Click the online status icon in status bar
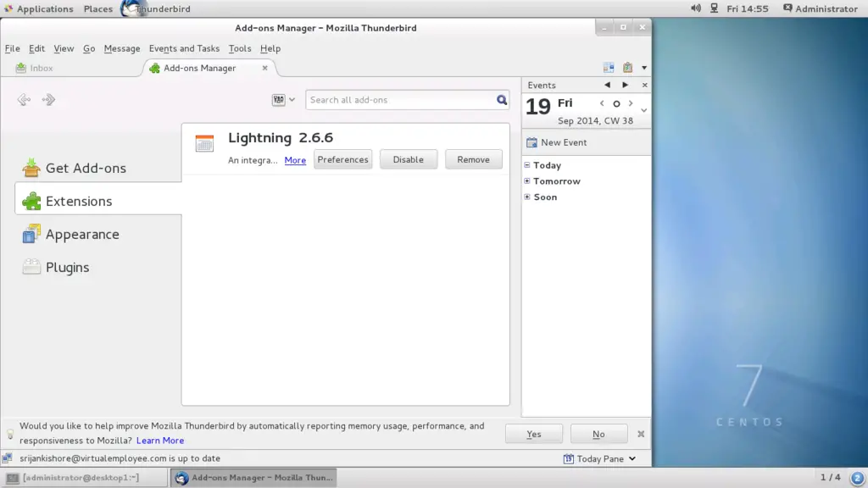This screenshot has height=488, width=868. (x=7, y=458)
